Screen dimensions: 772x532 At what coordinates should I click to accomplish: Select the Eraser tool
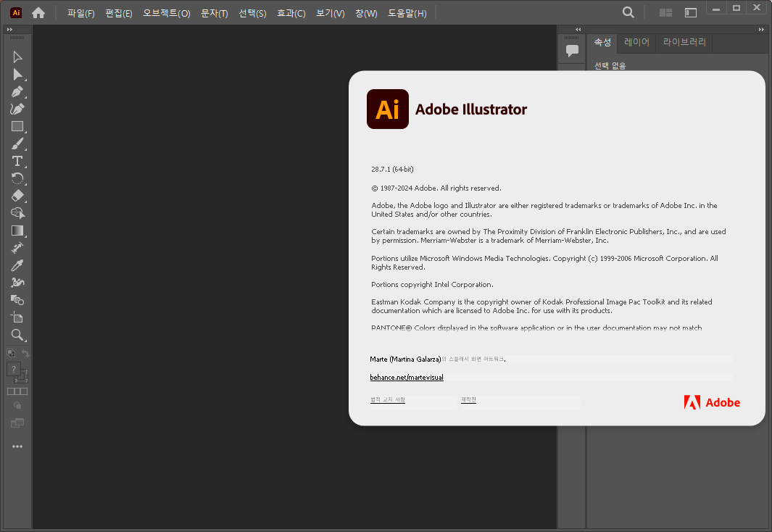(x=17, y=196)
